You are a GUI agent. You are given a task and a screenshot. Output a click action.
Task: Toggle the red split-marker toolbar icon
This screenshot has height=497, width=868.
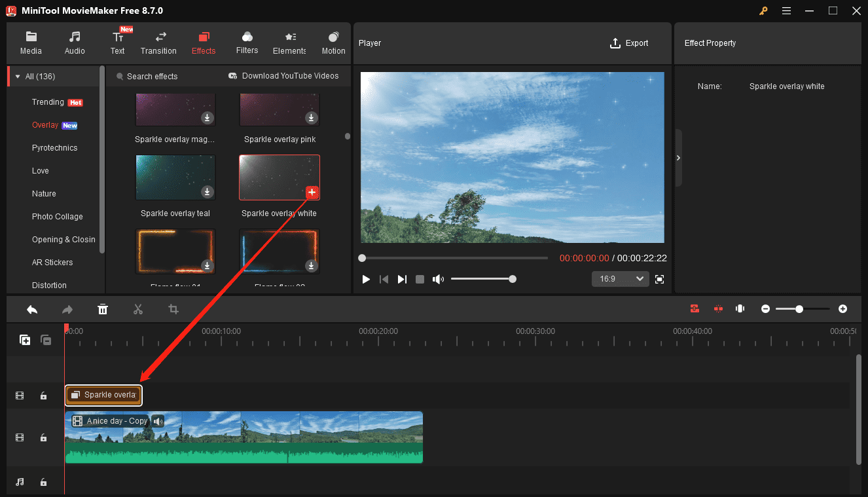[x=718, y=308]
